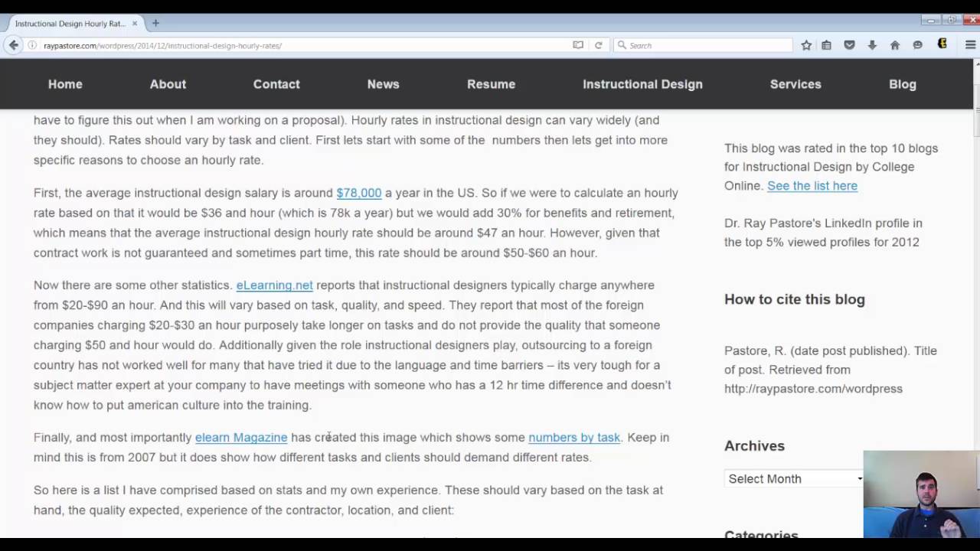
Task: Go back using the browser back arrow
Action: tap(13, 45)
